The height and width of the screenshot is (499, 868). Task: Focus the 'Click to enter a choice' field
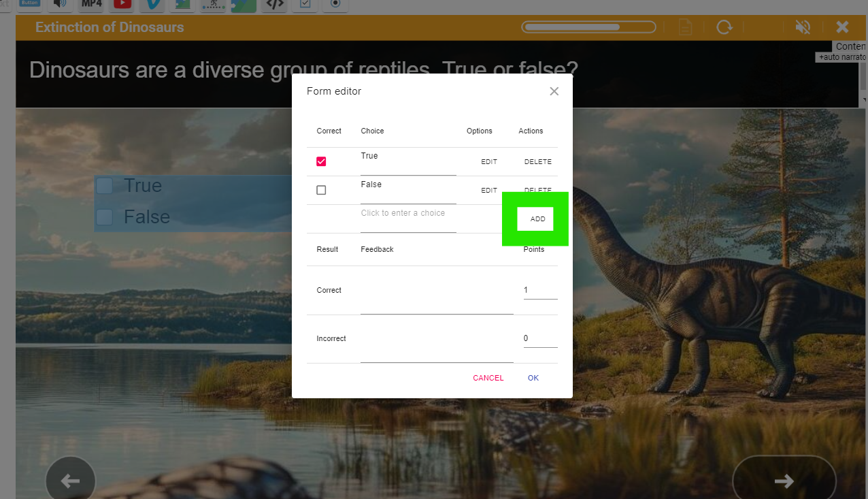coord(408,219)
